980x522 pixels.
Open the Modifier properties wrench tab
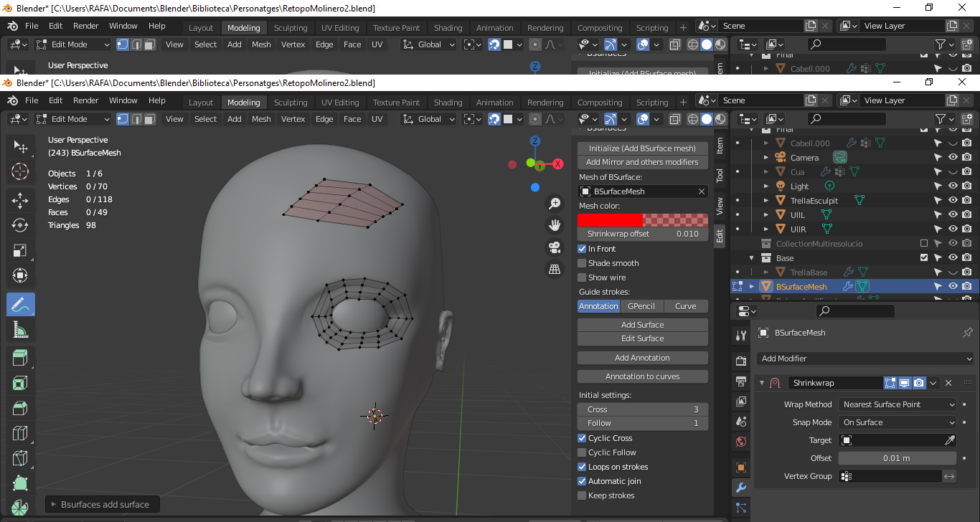click(x=741, y=488)
